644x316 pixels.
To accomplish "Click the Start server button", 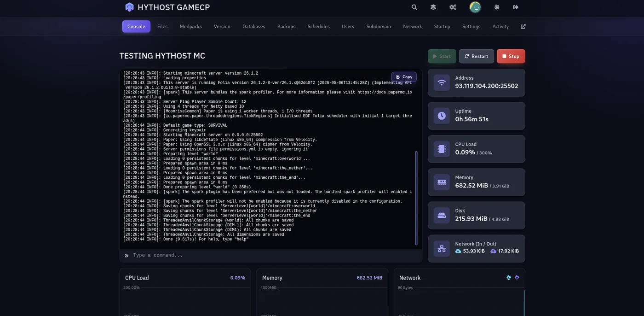I will tap(442, 56).
